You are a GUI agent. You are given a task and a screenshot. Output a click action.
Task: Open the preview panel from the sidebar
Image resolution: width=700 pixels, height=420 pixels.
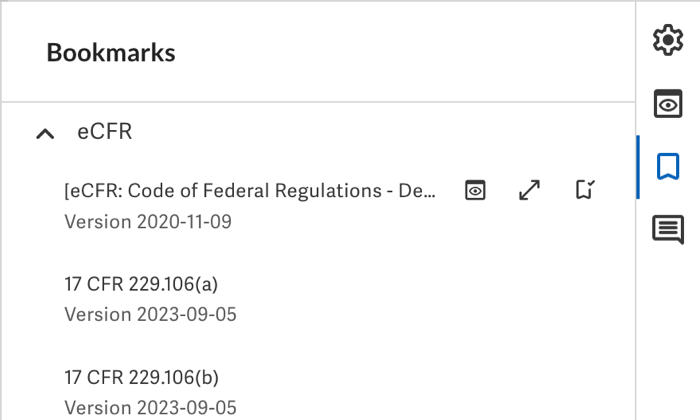(667, 103)
